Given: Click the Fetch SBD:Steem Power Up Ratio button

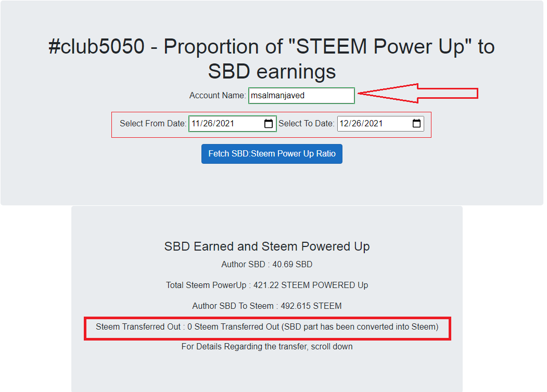Looking at the screenshot, I should [x=272, y=154].
